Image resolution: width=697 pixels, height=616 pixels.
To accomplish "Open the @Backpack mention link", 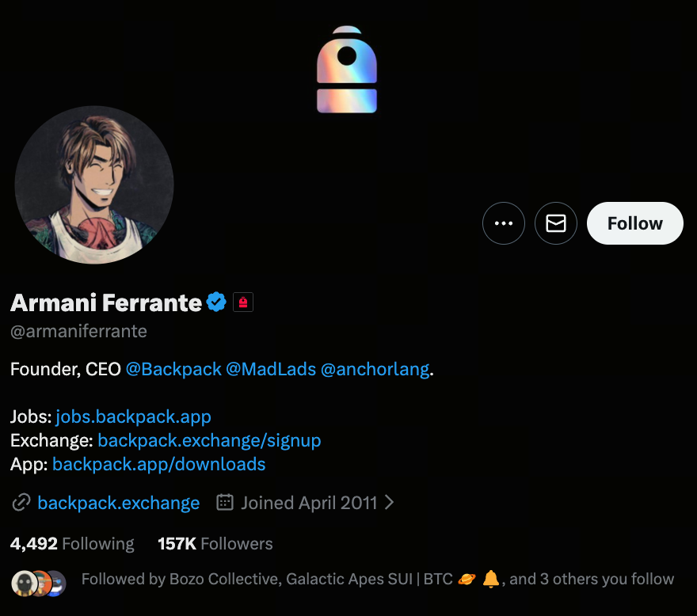I will [x=173, y=369].
